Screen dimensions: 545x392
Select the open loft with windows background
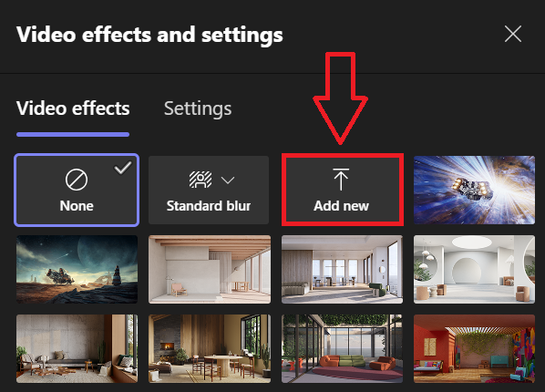(x=342, y=269)
